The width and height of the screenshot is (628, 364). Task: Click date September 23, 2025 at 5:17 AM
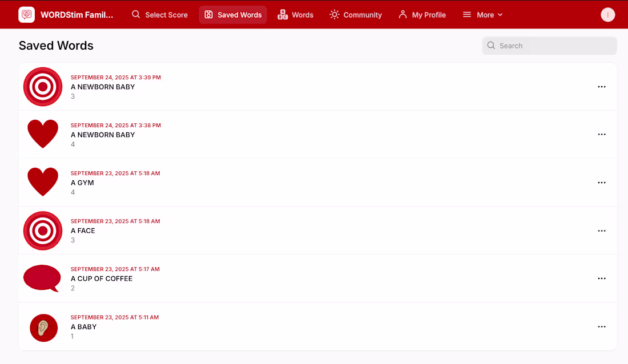pyautogui.click(x=115, y=269)
